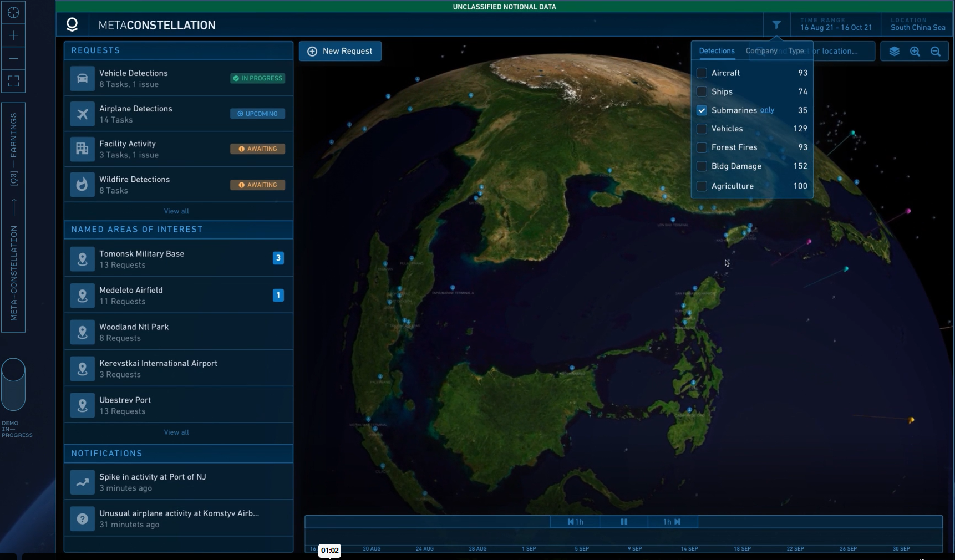Enable the Agriculture checkbox
The height and width of the screenshot is (560, 955).
702,186
